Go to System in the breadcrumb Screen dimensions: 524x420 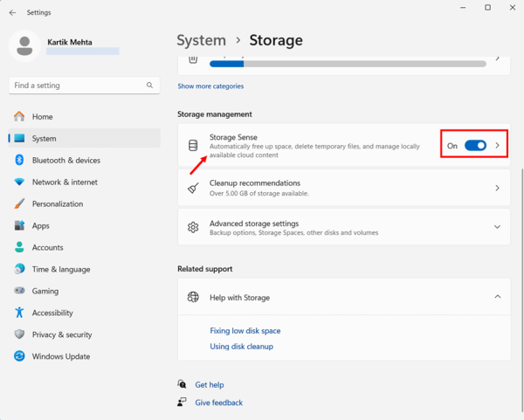pos(201,40)
